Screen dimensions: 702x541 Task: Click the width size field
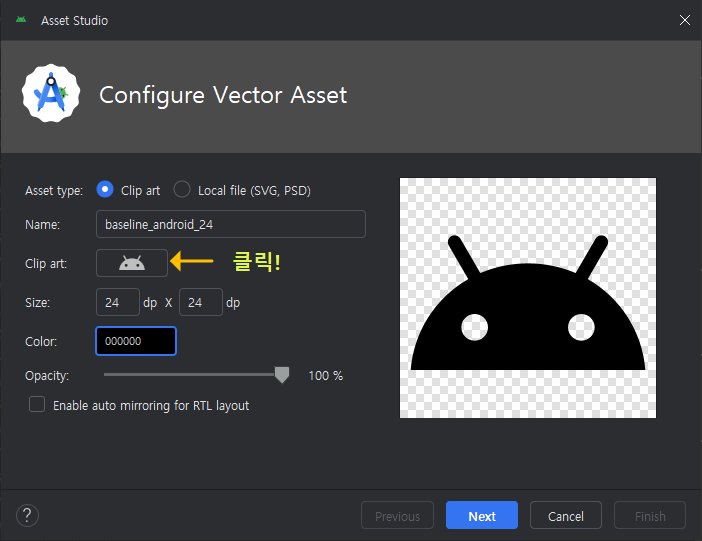point(118,302)
